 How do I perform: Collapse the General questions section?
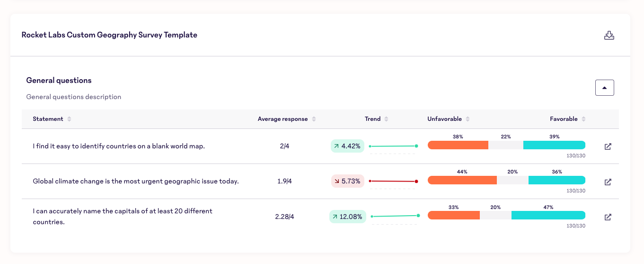pyautogui.click(x=604, y=88)
